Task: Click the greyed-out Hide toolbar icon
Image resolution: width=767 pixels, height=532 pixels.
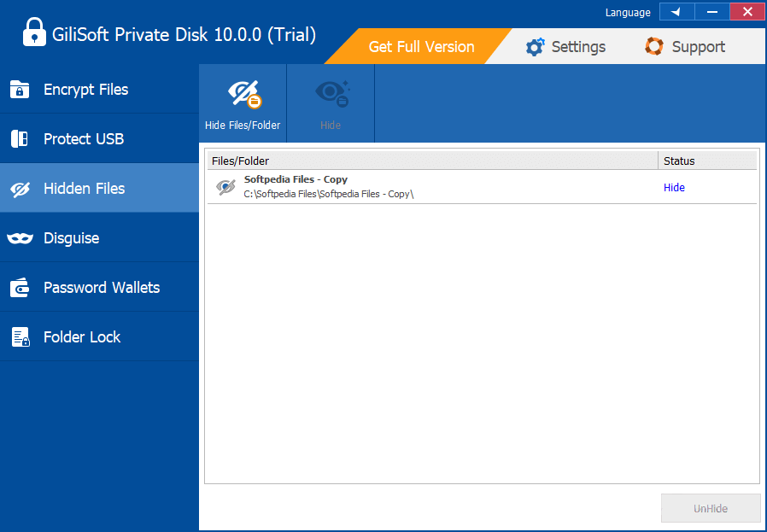Action: tap(331, 103)
